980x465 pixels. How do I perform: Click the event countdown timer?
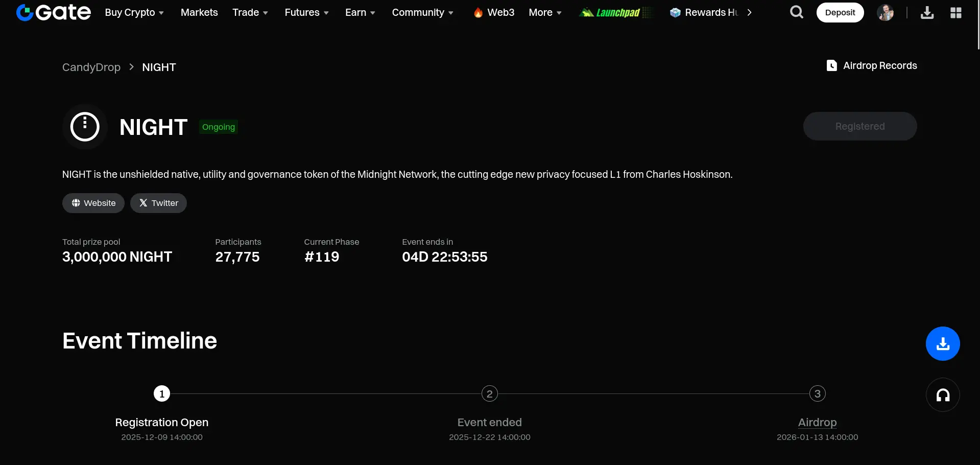pyautogui.click(x=445, y=257)
